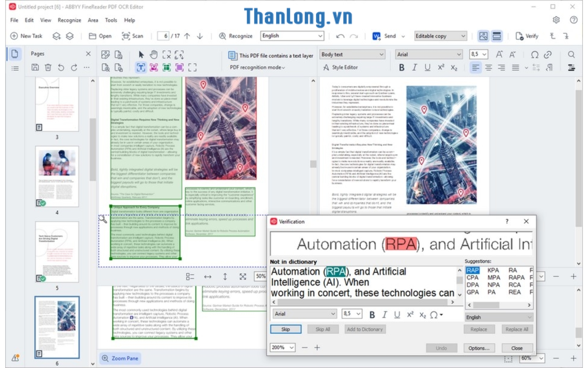The image size is (588, 368).
Task: Select the page 4 thumbnail
Action: (x=57, y=176)
